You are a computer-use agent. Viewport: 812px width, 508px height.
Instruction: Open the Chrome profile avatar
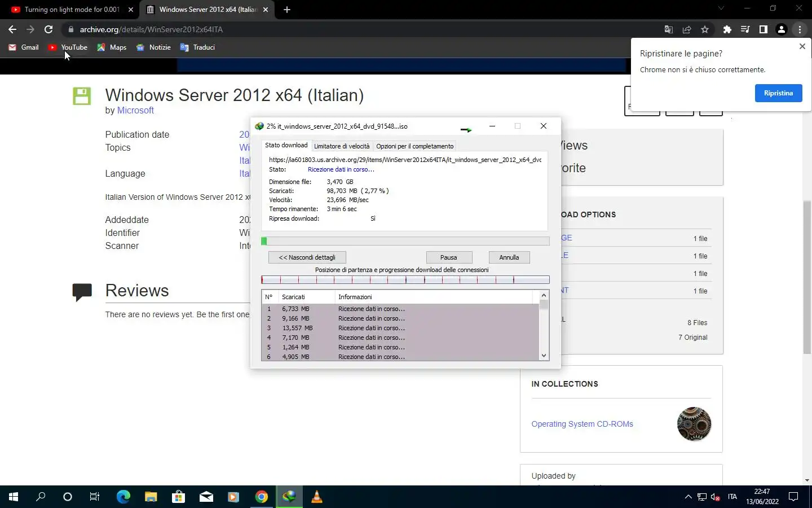pos(782,29)
